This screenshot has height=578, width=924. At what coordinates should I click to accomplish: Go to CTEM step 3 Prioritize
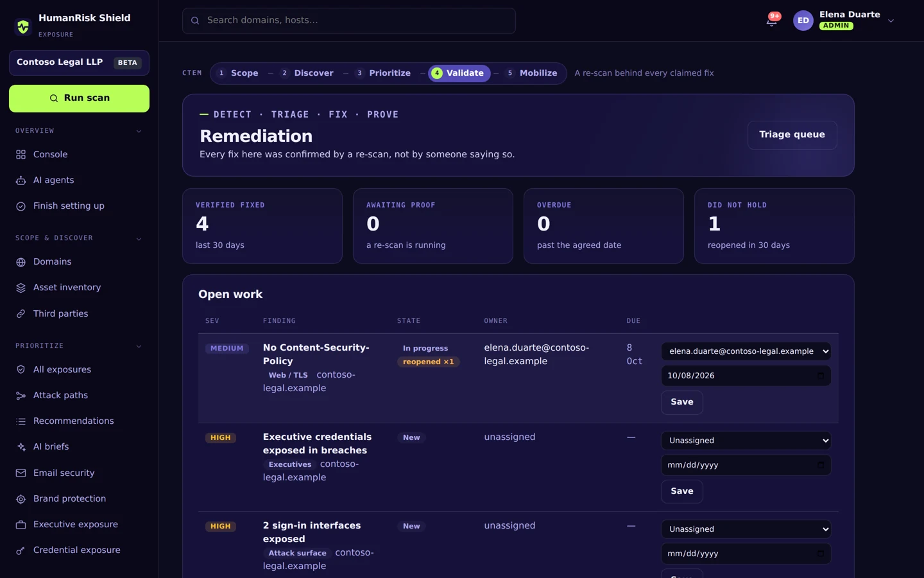click(x=383, y=73)
